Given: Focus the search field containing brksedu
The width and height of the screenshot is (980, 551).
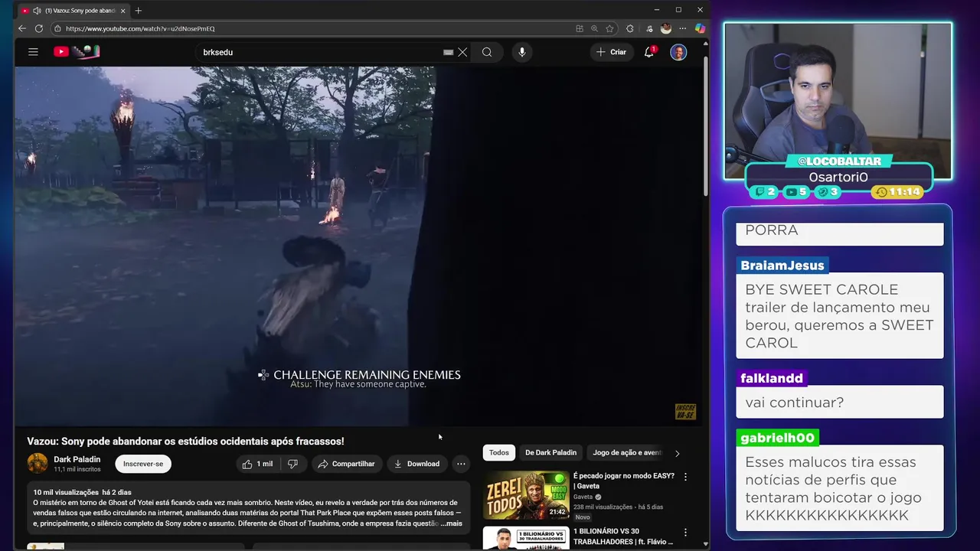Looking at the screenshot, I should (322, 52).
